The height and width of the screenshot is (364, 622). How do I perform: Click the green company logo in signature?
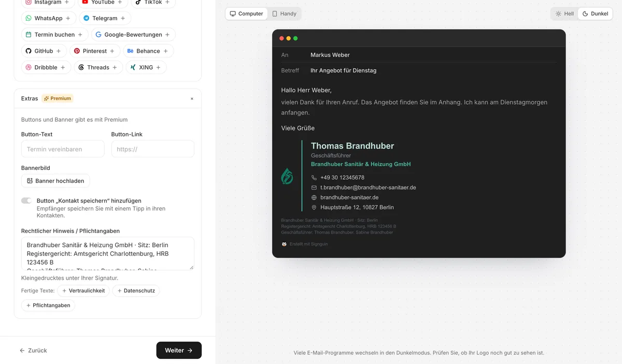tap(287, 176)
